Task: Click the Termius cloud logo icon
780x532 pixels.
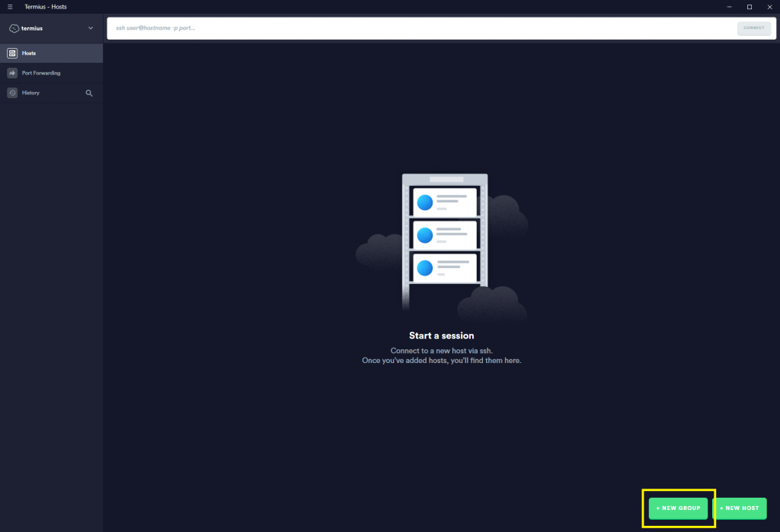Action: [x=14, y=28]
